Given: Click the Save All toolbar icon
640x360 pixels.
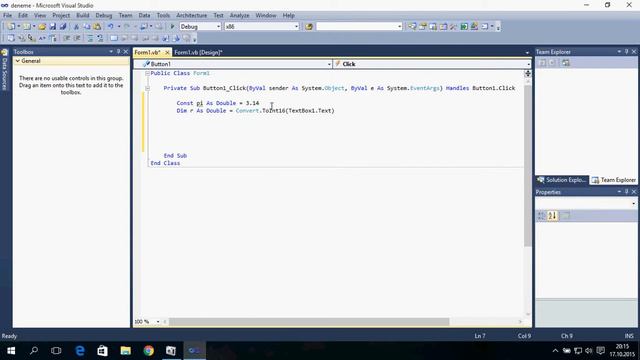Looking at the screenshot, I should pyautogui.click(x=63, y=27).
